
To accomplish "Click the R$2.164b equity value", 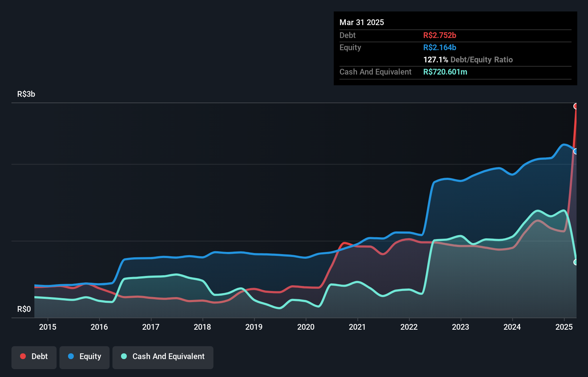I will (x=440, y=47).
